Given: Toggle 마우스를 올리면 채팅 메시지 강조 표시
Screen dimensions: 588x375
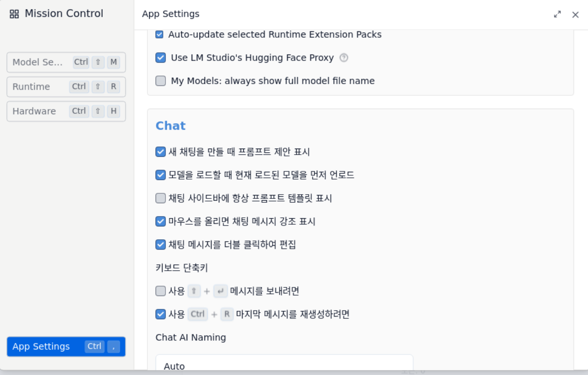Looking at the screenshot, I should pos(161,221).
